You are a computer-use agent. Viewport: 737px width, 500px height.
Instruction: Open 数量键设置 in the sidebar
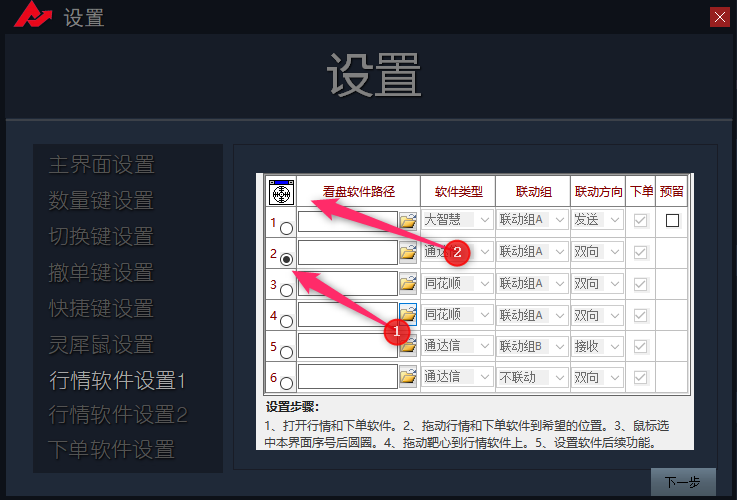(x=102, y=200)
